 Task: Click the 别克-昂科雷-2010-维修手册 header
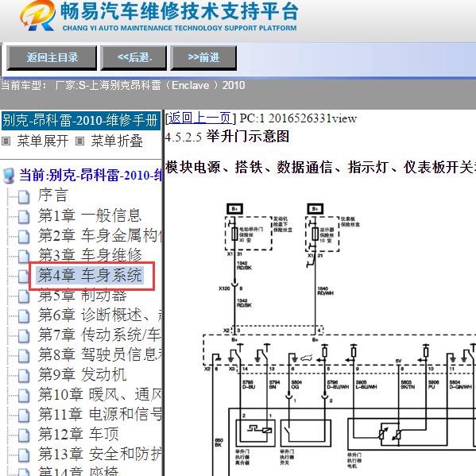click(81, 121)
